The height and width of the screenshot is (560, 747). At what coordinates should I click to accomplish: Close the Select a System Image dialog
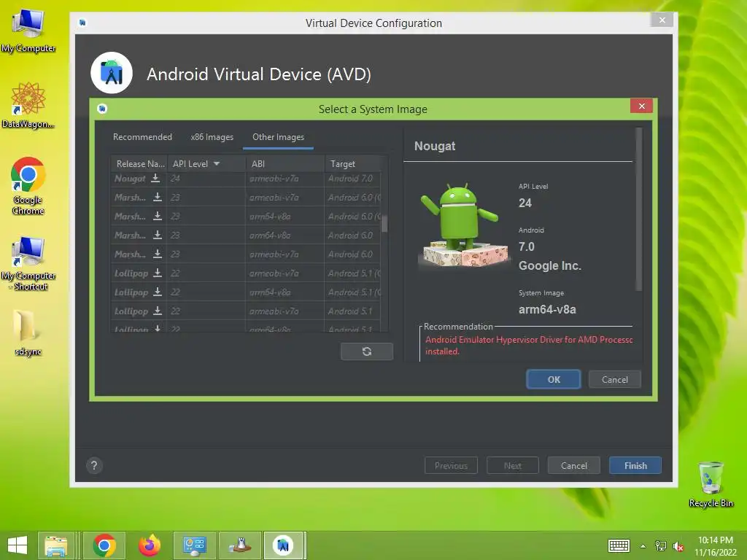[641, 106]
